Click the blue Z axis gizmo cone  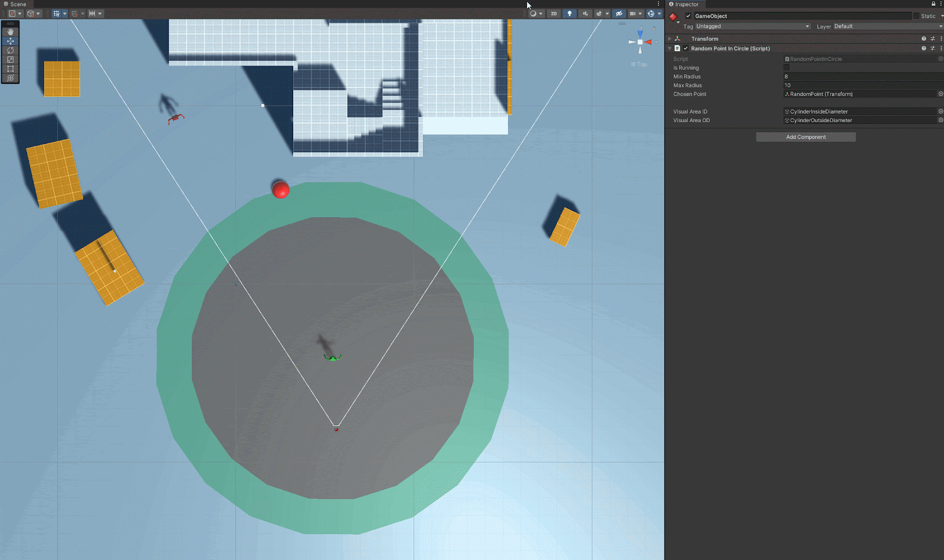(640, 34)
